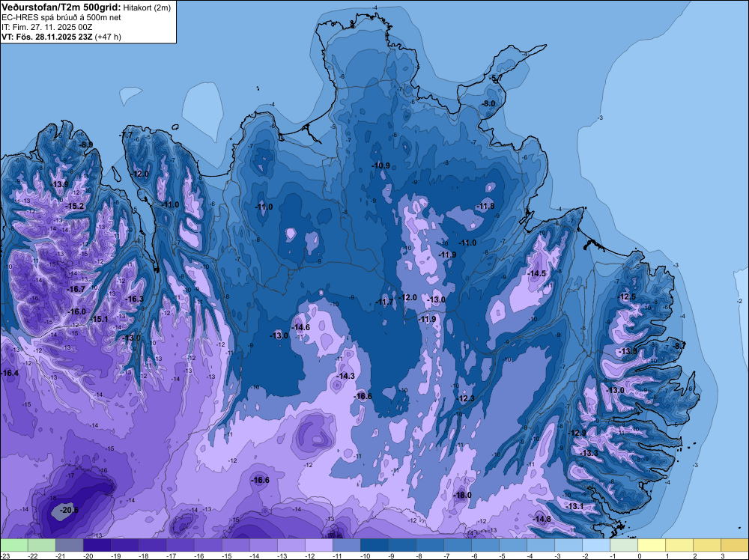
Task: Select the -16.4 value at the left edge
Action: [10, 373]
